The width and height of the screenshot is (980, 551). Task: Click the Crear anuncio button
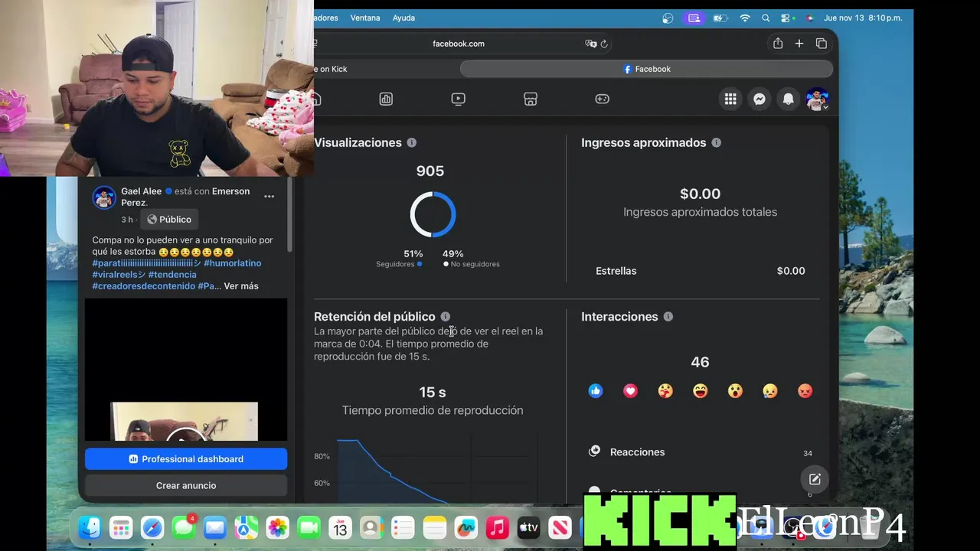(x=186, y=486)
